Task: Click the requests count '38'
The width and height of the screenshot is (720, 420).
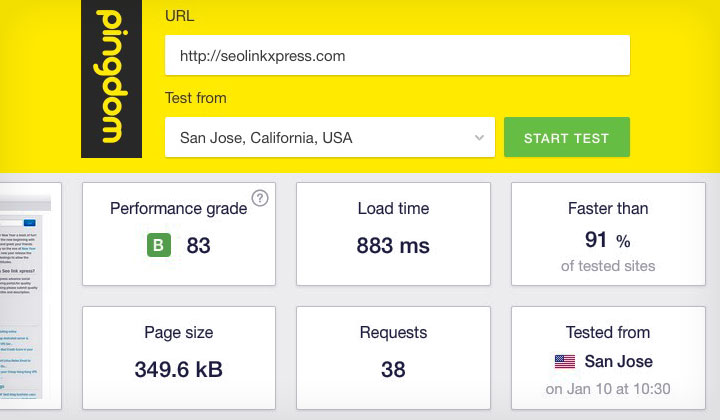Action: click(393, 370)
